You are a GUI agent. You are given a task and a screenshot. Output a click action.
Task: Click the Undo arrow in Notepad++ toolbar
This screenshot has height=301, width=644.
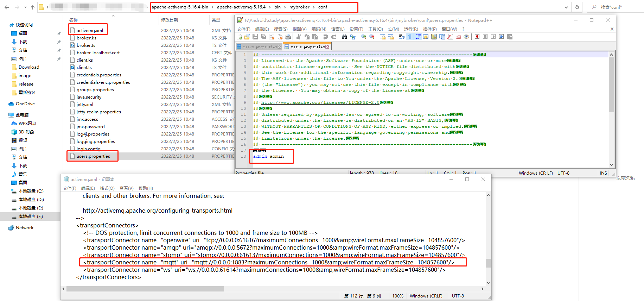click(325, 37)
